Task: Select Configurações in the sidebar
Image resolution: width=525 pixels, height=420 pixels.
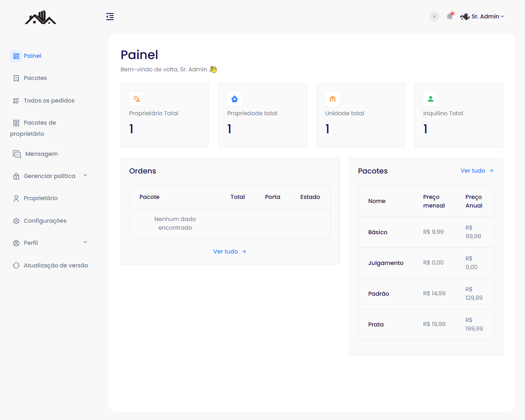Action: click(x=45, y=221)
